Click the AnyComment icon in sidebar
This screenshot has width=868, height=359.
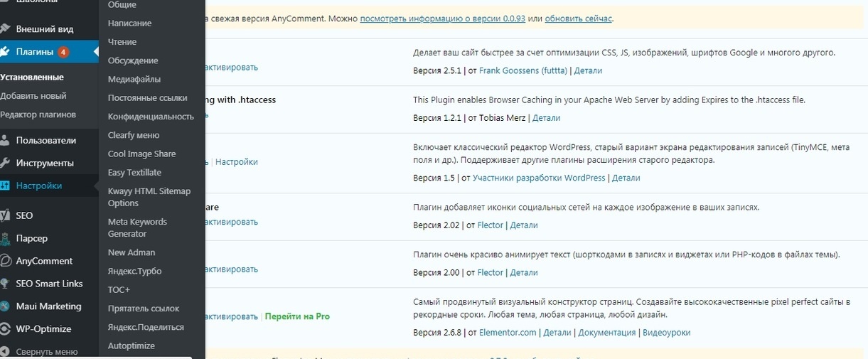pos(4,261)
